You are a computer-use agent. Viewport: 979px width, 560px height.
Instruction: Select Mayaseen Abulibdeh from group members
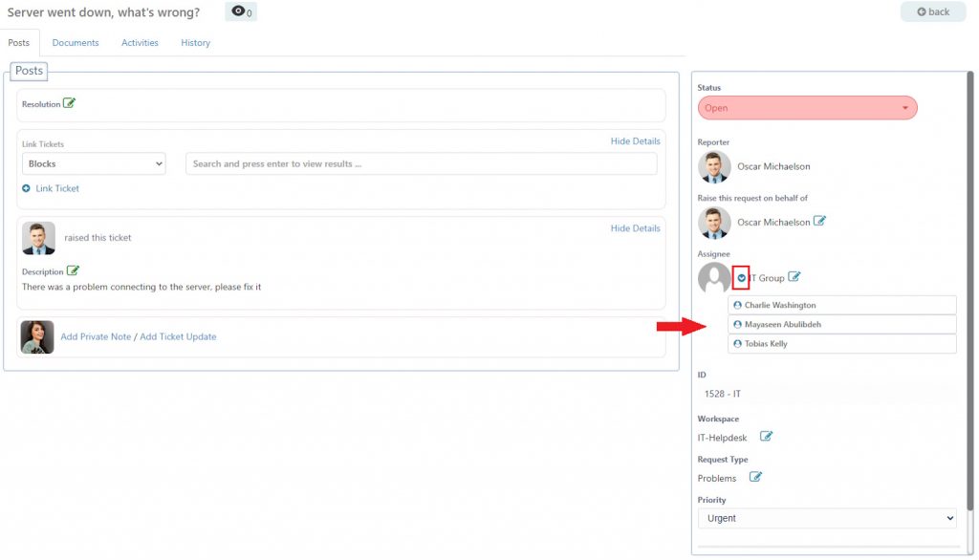(842, 325)
